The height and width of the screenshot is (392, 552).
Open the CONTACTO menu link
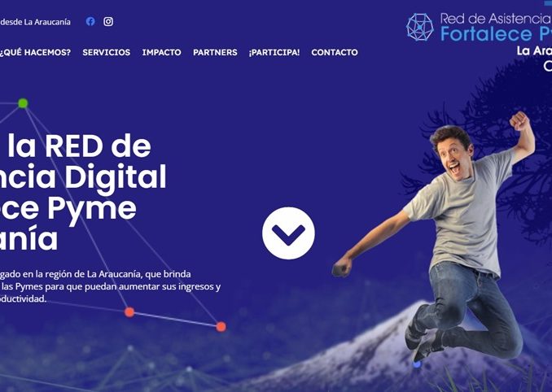click(335, 52)
